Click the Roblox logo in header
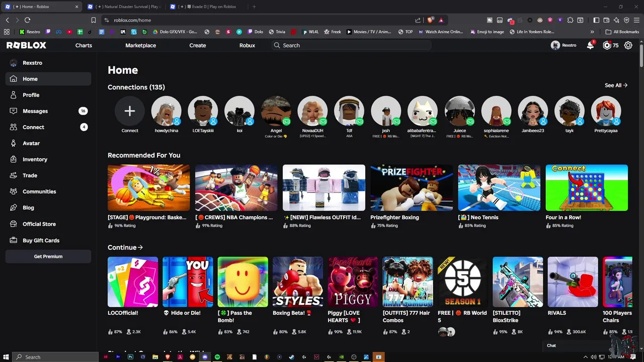This screenshot has height=362, width=644. click(26, 45)
